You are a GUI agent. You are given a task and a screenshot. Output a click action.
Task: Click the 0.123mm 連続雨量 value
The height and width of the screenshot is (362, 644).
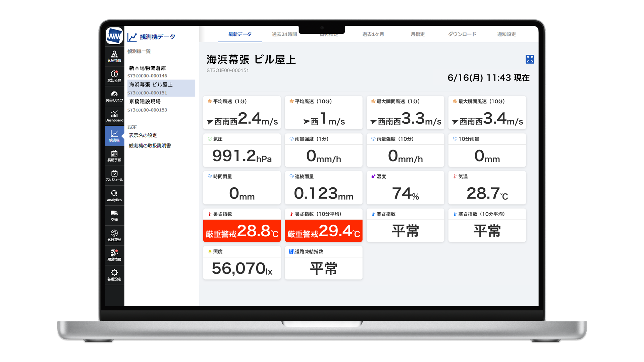click(x=324, y=193)
